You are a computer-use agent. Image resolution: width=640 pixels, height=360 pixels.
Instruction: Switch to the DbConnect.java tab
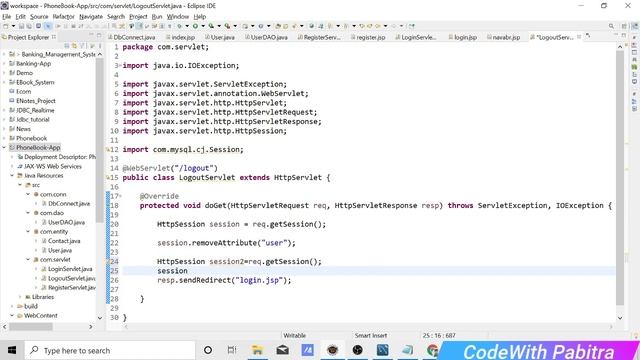(x=131, y=37)
